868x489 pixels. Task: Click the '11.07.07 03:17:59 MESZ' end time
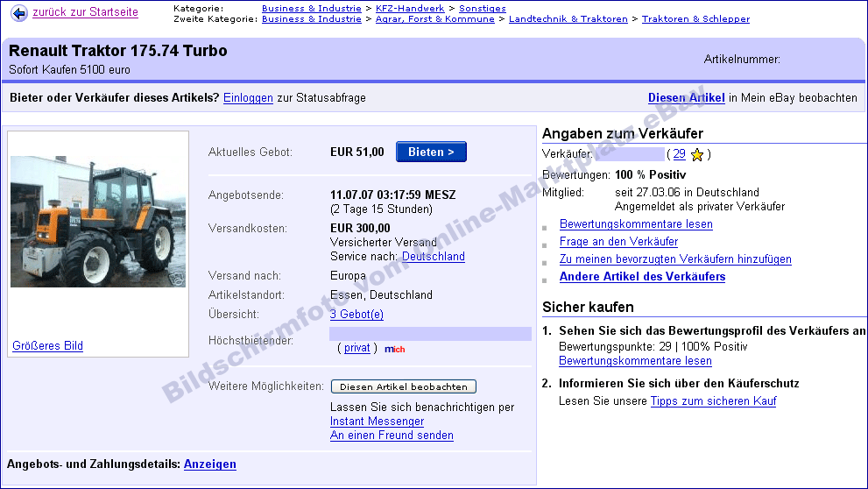click(393, 195)
